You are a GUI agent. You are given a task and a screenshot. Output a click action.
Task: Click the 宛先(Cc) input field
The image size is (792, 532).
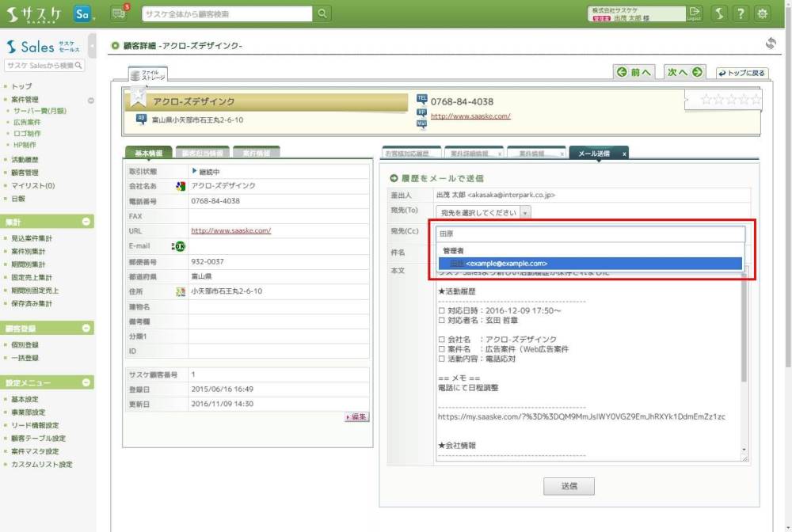pyautogui.click(x=590, y=234)
